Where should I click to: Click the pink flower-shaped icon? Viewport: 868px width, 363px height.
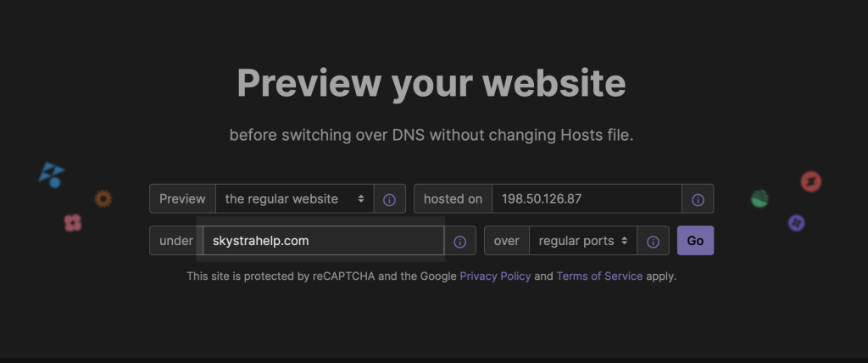pos(73,223)
